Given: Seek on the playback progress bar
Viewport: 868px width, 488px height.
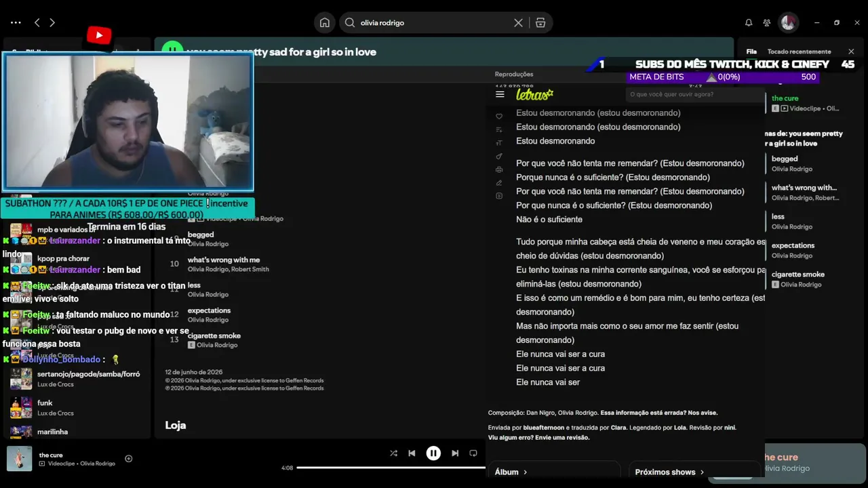Looking at the screenshot, I should click(391, 468).
